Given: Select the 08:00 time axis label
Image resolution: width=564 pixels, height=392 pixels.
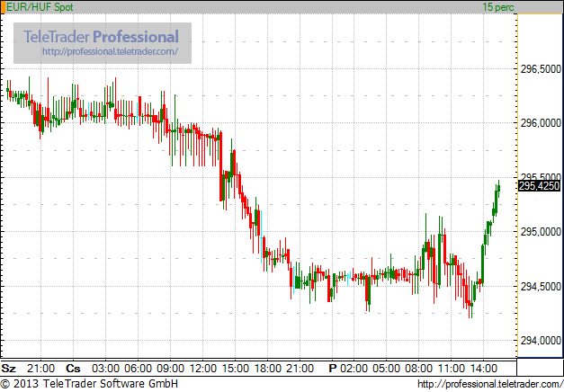Looking at the screenshot, I should point(418,369).
